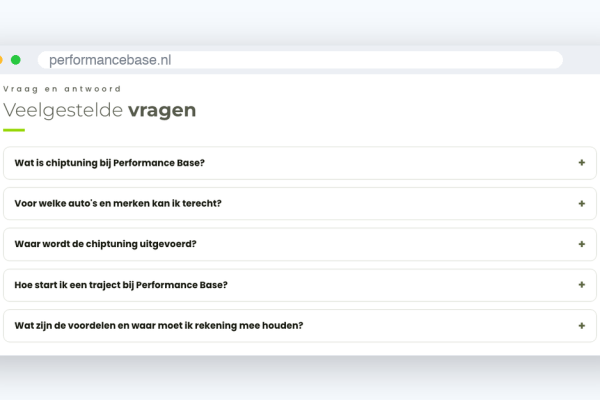Open question "Wat is chiptuning bij Performance Base?"

(x=300, y=163)
